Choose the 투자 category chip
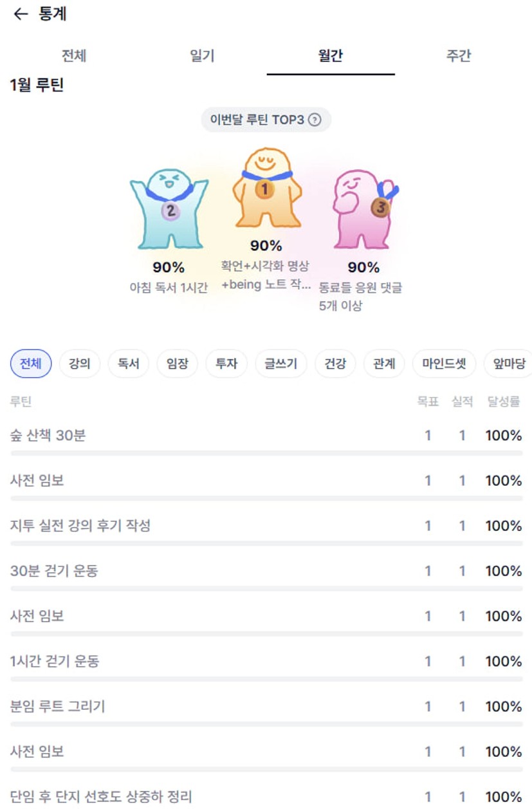 (226, 364)
